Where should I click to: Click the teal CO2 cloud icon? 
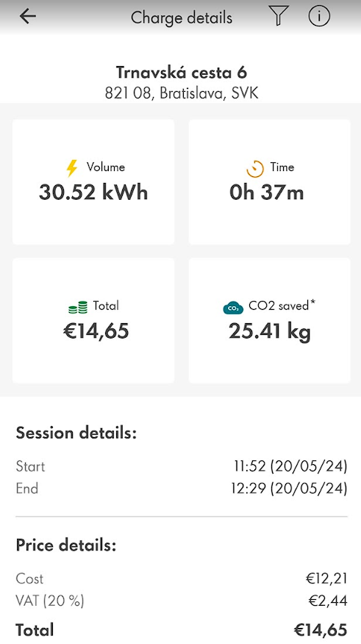[233, 307]
